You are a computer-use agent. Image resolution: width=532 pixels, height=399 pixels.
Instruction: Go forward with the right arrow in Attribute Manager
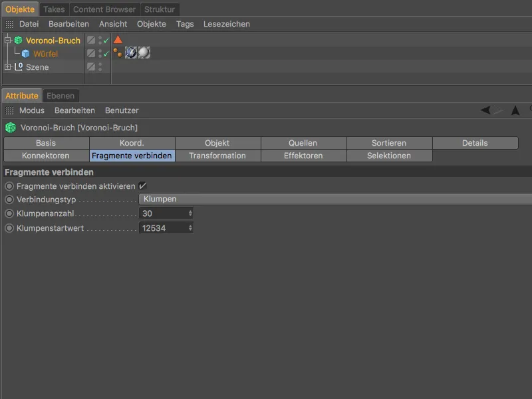tap(498, 110)
